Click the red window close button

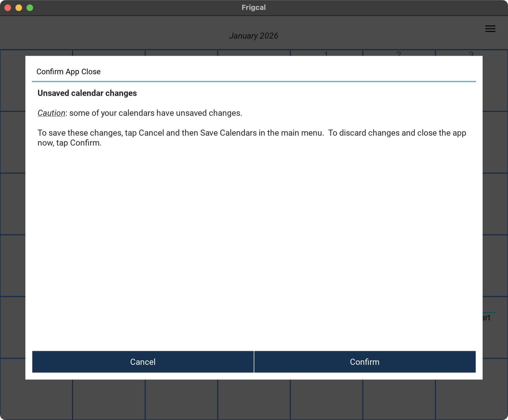[x=8, y=8]
